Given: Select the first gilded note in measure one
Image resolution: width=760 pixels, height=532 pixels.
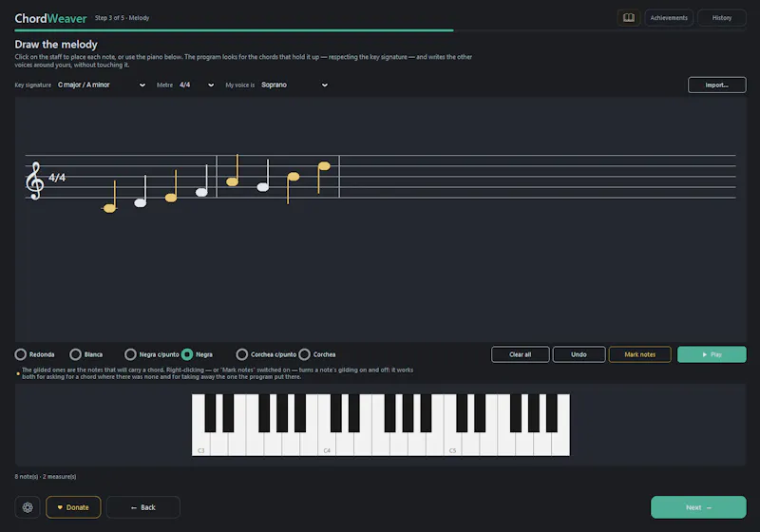Looking at the screenshot, I should point(110,208).
